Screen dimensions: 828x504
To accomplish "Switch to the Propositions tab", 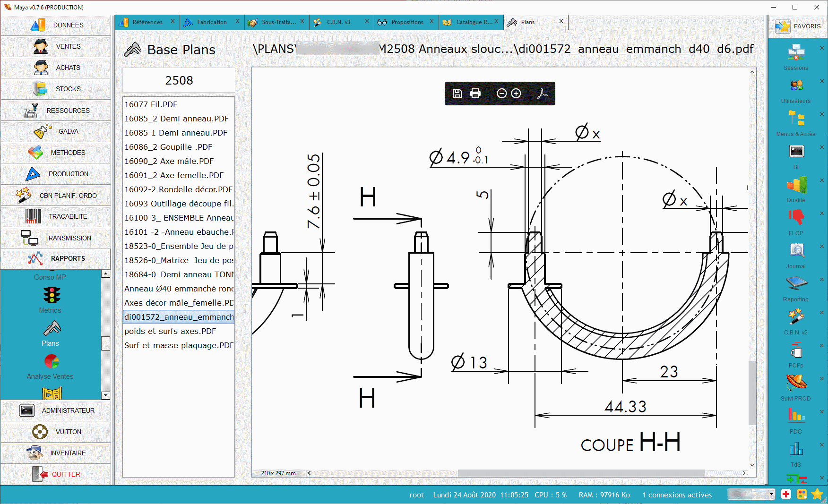I will (x=406, y=22).
